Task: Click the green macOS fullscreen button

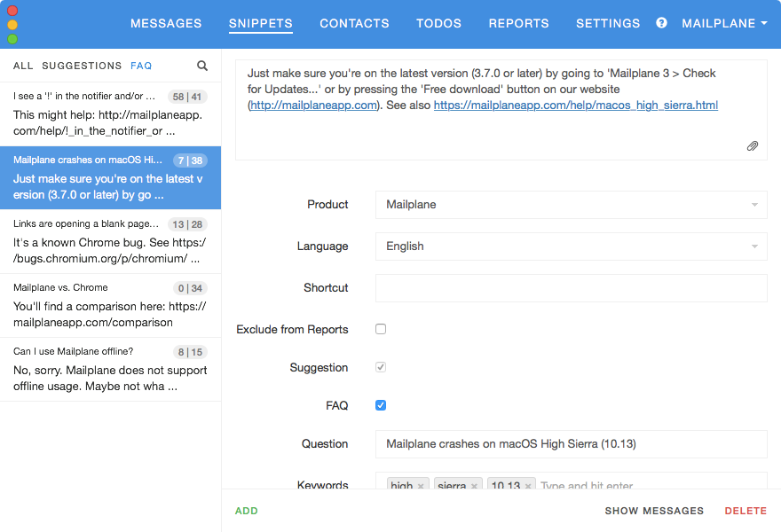Action: [x=12, y=39]
